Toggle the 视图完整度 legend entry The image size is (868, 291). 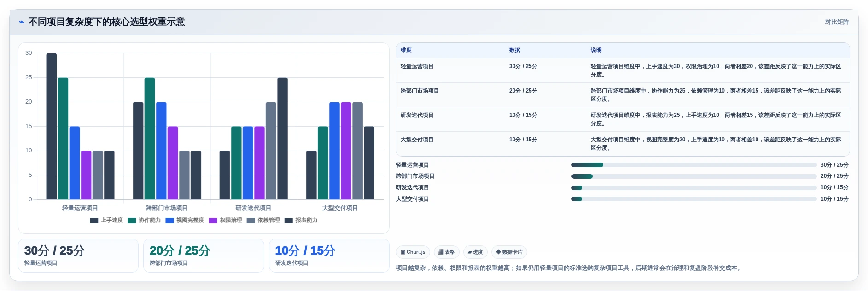(185, 221)
